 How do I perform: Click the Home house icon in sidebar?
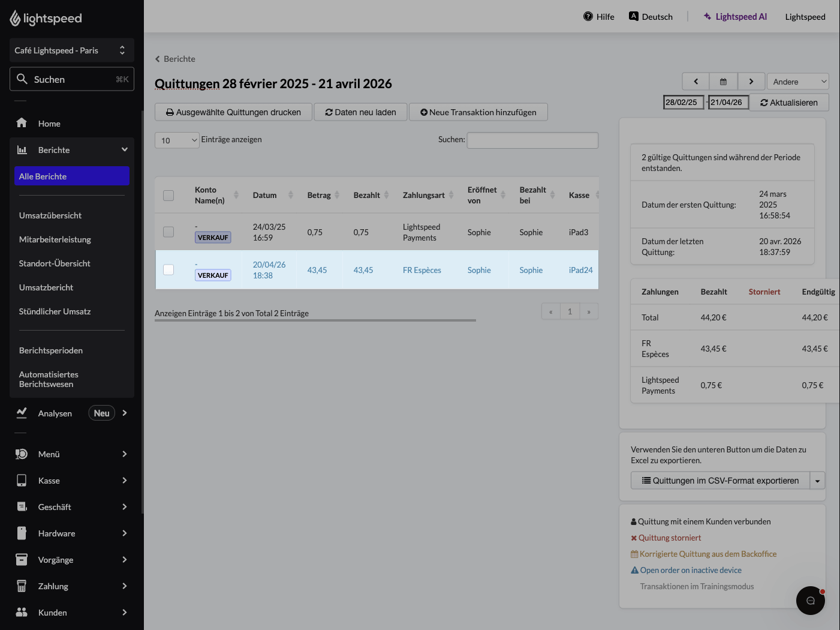[22, 123]
